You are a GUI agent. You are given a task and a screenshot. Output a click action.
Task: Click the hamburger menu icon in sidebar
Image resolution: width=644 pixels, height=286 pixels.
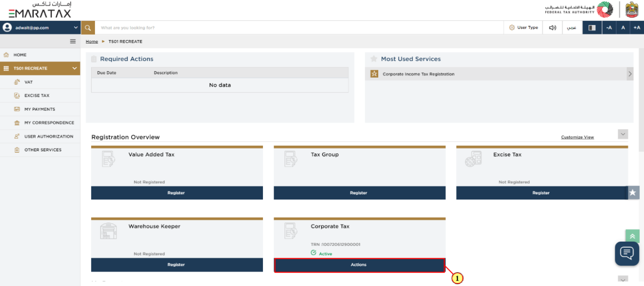(73, 41)
